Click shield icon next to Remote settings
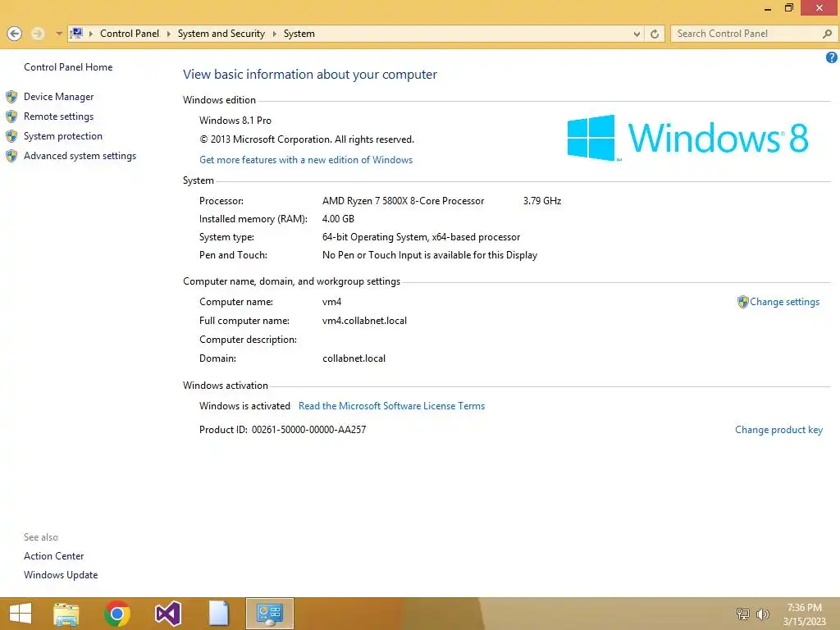This screenshot has height=630, width=840. click(x=11, y=116)
